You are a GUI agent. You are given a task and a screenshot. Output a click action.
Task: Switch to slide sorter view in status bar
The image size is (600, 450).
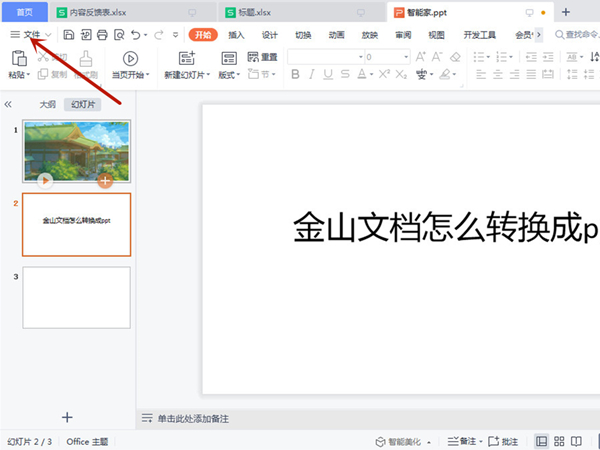[559, 441]
